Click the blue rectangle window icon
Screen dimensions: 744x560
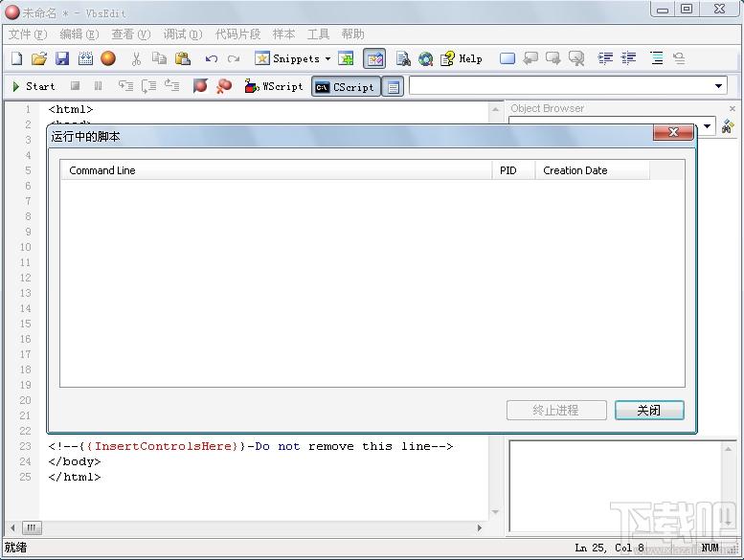coord(507,58)
